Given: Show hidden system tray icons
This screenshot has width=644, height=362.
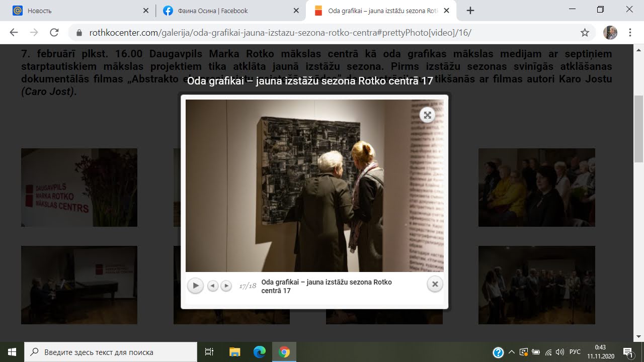Looking at the screenshot, I should pyautogui.click(x=512, y=352).
